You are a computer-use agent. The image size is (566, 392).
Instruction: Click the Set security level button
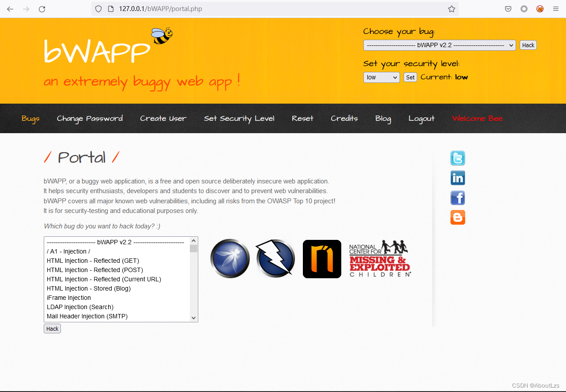(410, 77)
